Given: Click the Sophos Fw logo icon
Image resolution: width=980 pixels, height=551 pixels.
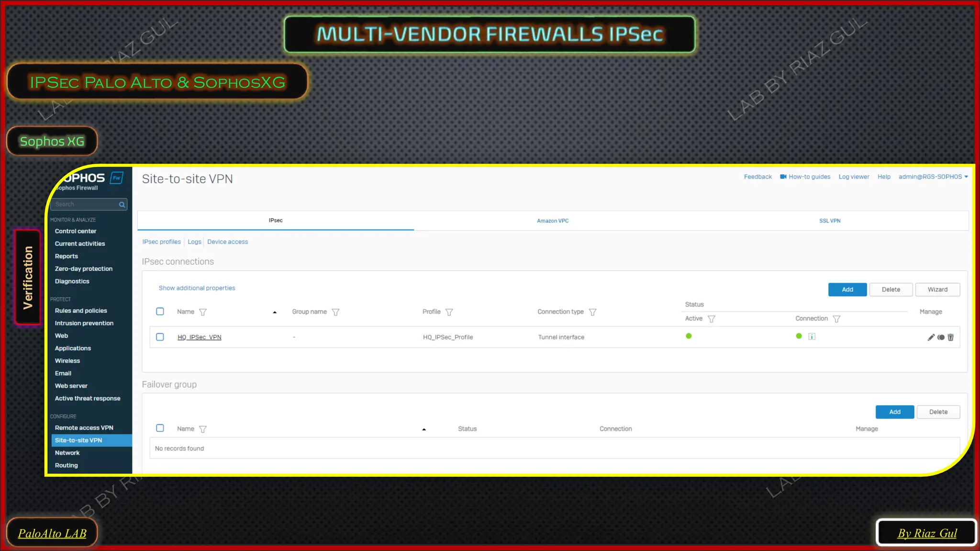Looking at the screenshot, I should pyautogui.click(x=116, y=178).
